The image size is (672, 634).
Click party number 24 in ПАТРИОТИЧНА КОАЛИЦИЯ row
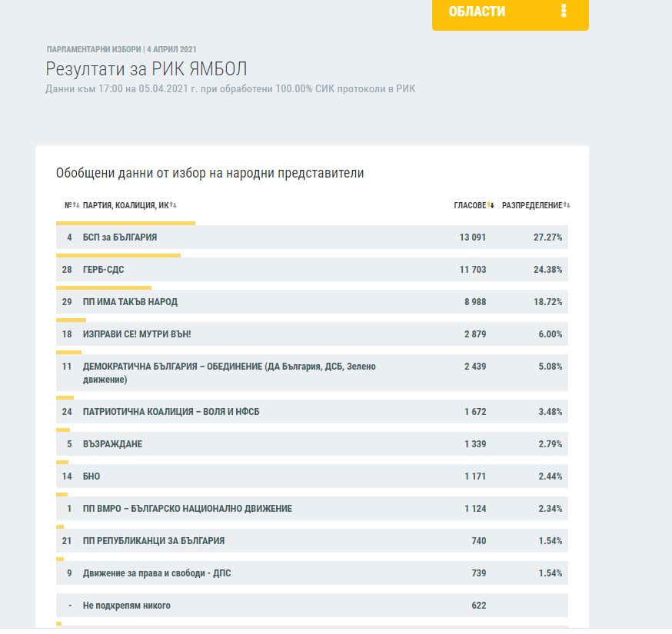click(x=67, y=412)
